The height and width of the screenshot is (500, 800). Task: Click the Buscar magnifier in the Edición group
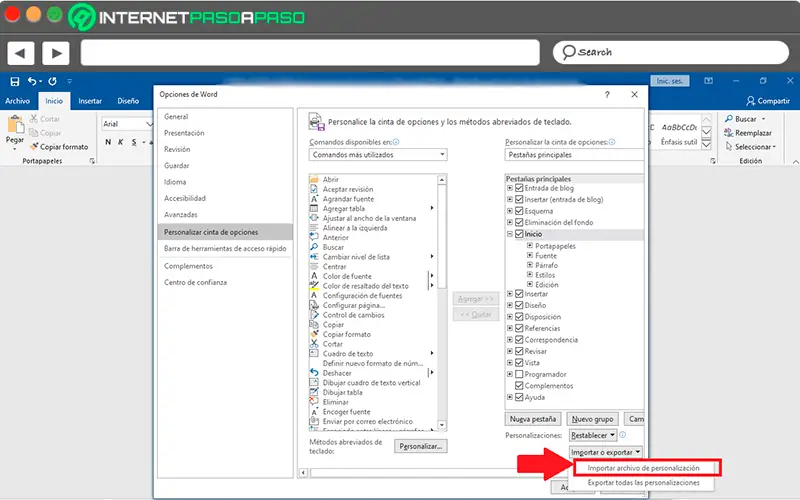click(x=729, y=118)
